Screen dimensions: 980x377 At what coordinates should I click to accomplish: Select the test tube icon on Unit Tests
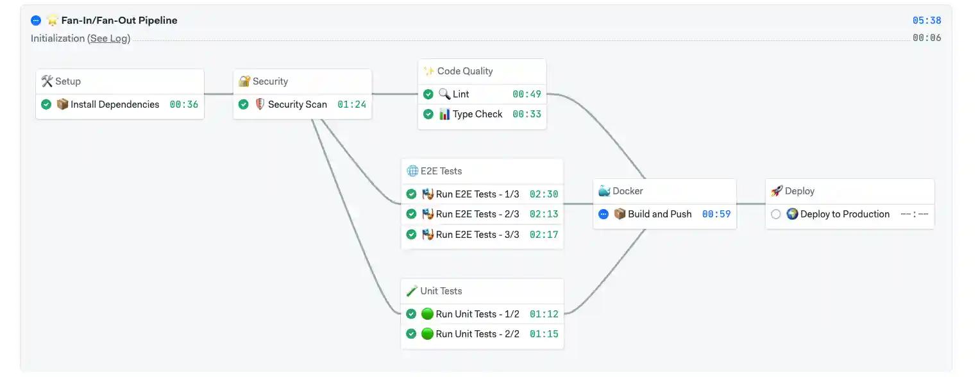coord(411,290)
